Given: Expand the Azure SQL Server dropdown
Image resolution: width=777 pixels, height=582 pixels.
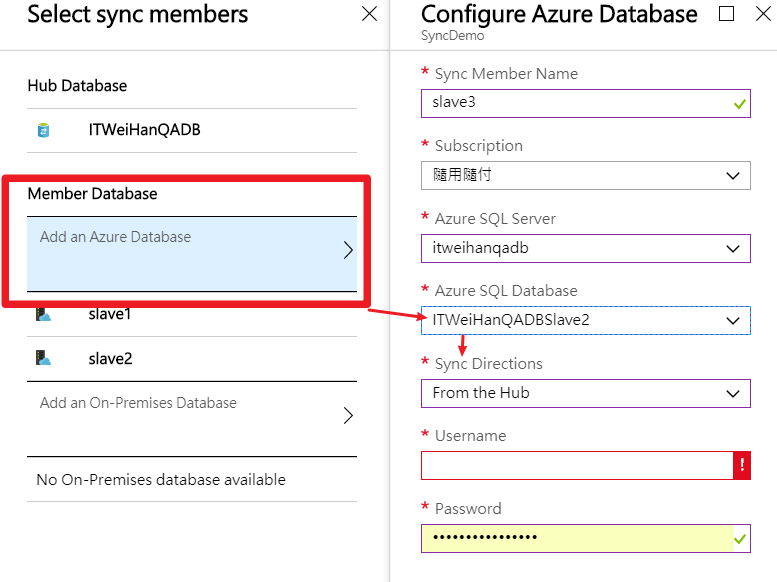Looking at the screenshot, I should point(586,248).
